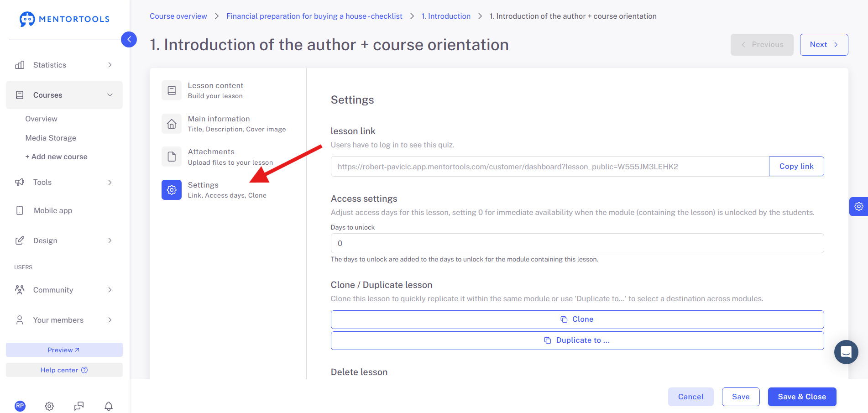Collapse the Courses section
The height and width of the screenshot is (413, 868).
point(64,95)
